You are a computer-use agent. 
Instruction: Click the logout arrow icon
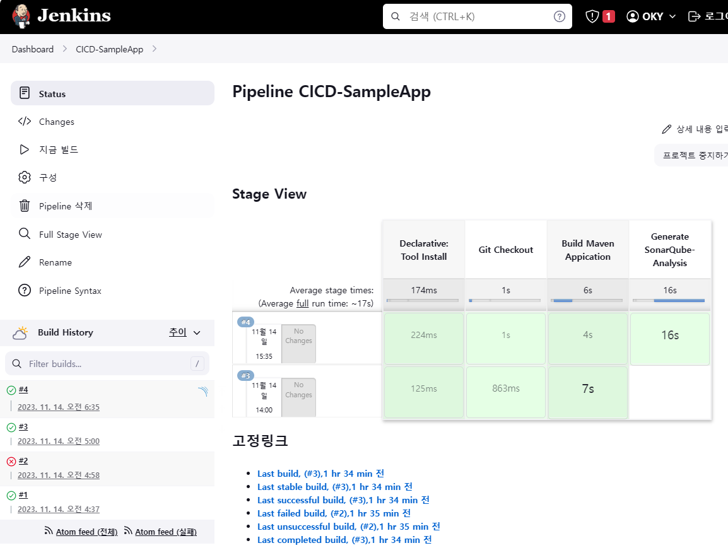694,16
